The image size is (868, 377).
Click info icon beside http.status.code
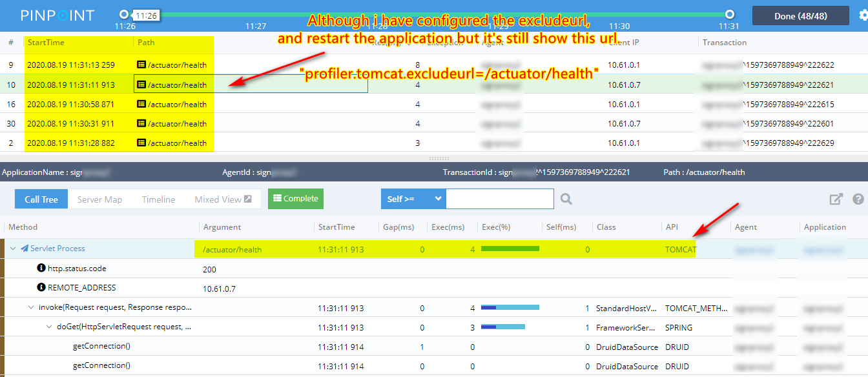41,268
